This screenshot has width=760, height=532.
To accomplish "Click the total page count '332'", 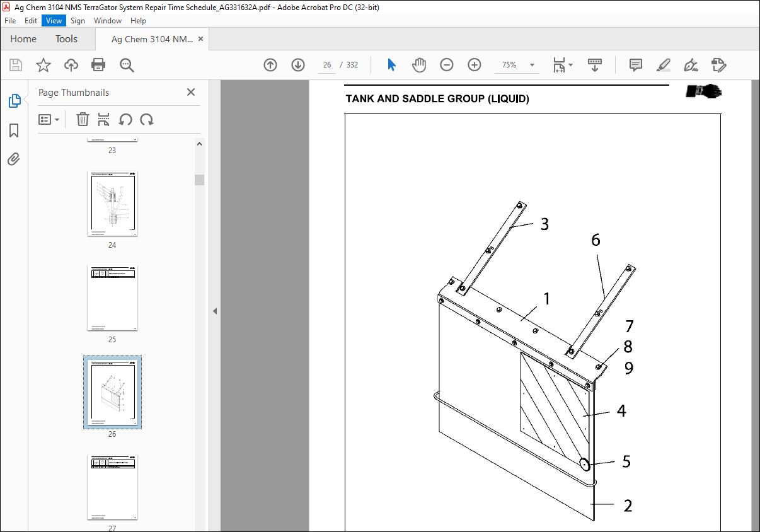I will [352, 65].
